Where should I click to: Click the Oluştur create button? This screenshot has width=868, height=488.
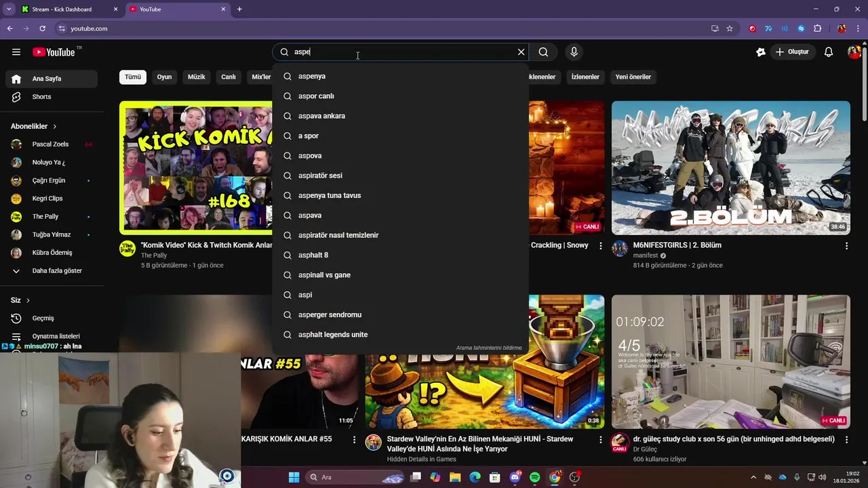click(792, 52)
